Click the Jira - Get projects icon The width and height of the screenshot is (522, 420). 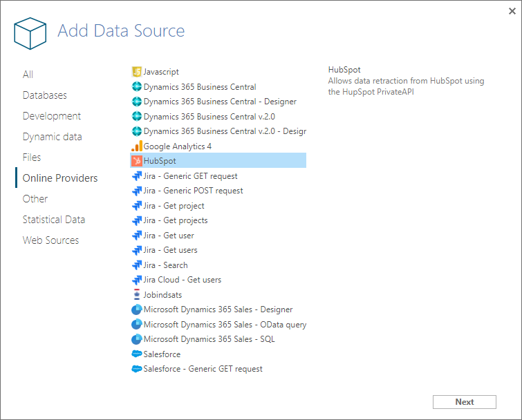click(136, 220)
